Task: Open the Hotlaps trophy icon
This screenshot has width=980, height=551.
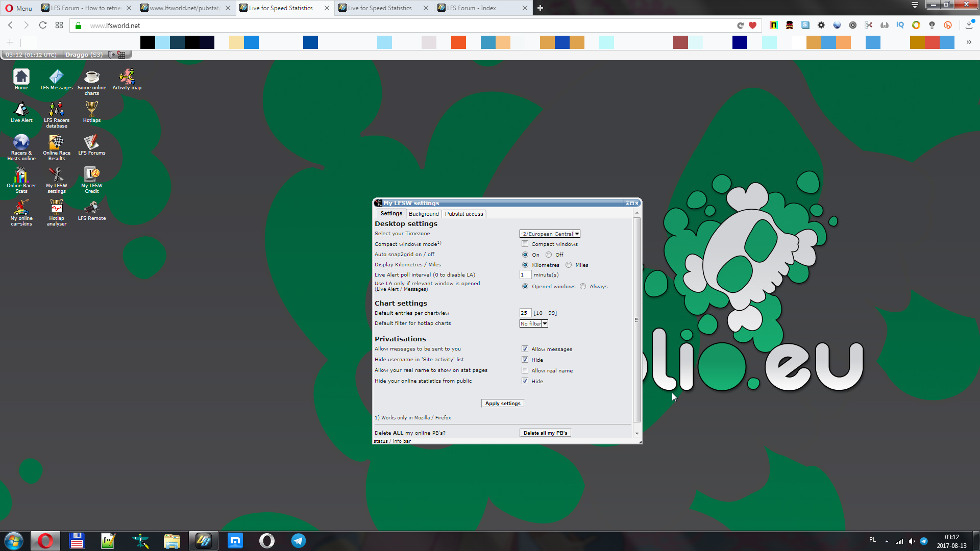Action: pyautogui.click(x=92, y=110)
